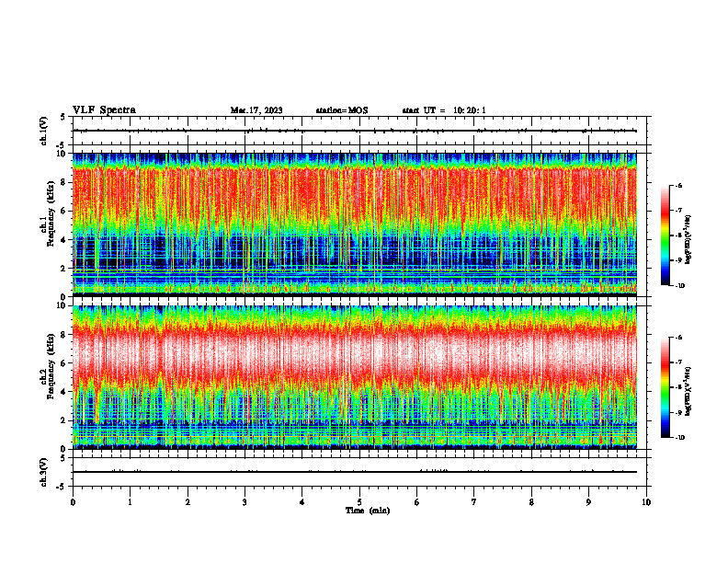Click the ch.2 color scale bar

pyautogui.click(x=665, y=387)
